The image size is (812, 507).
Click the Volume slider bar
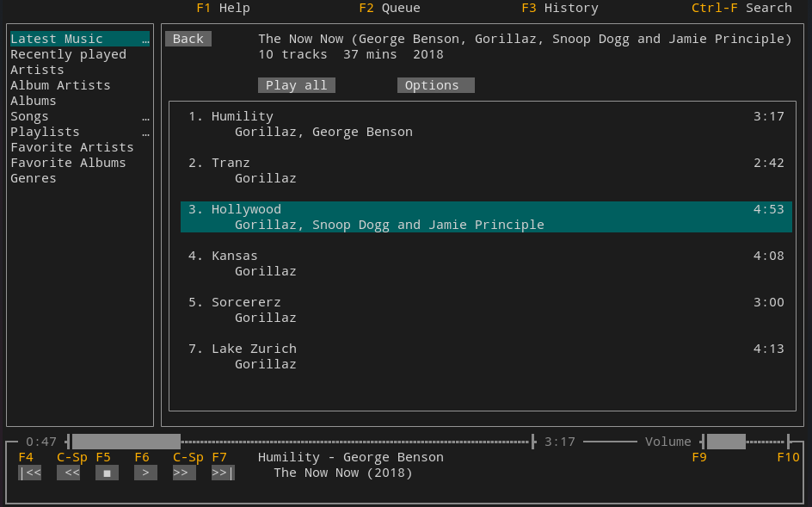pos(745,442)
